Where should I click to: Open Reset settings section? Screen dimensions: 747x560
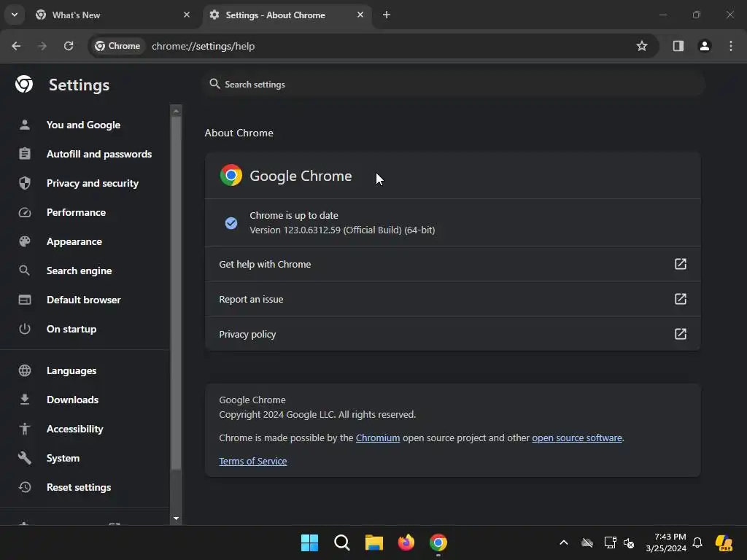(79, 487)
